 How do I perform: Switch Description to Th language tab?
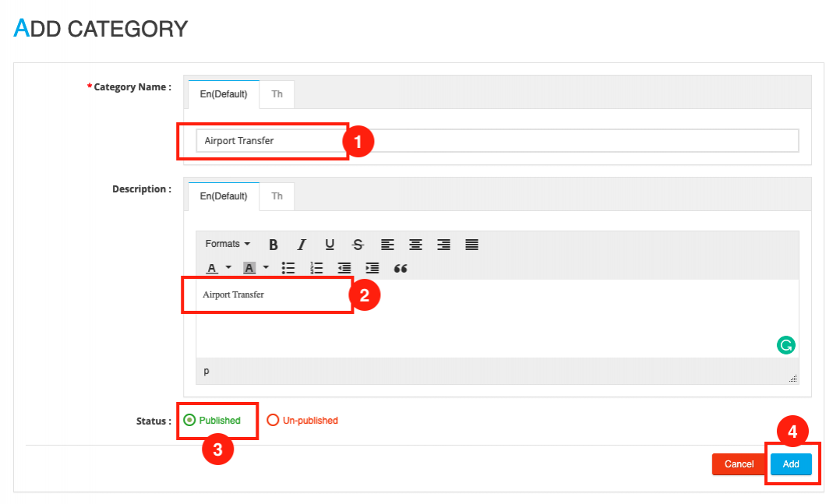coord(277,196)
